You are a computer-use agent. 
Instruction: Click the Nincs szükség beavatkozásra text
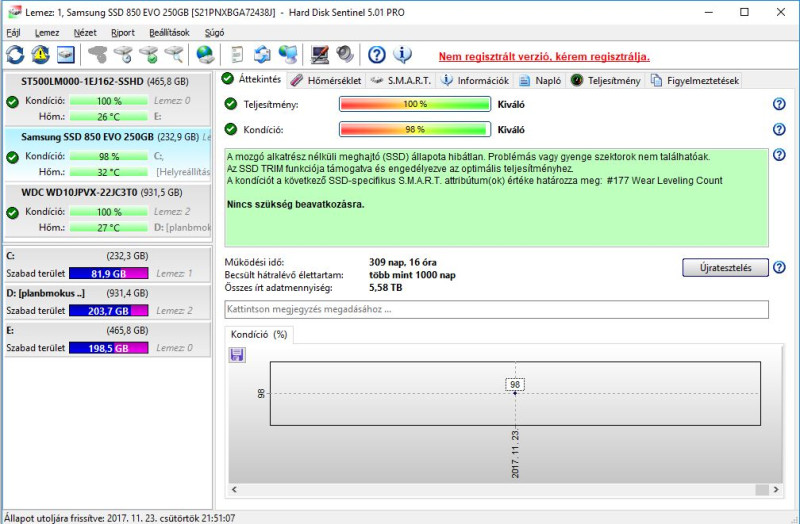(x=295, y=205)
